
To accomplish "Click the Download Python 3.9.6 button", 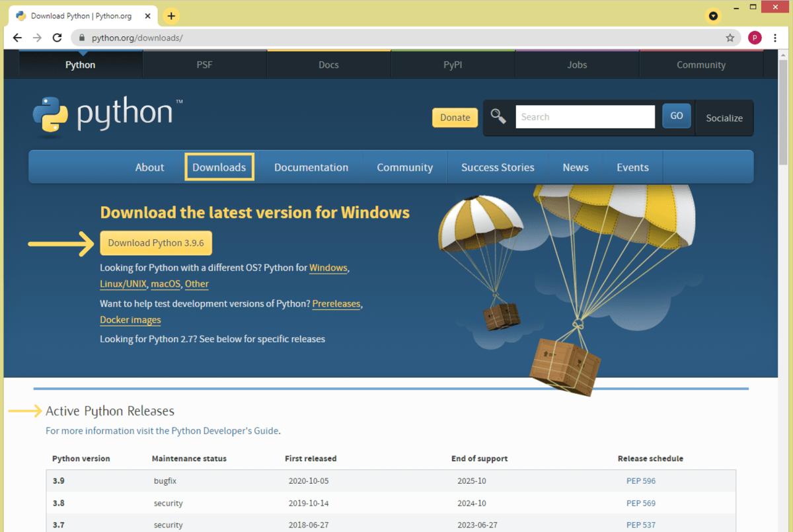I will pos(156,243).
